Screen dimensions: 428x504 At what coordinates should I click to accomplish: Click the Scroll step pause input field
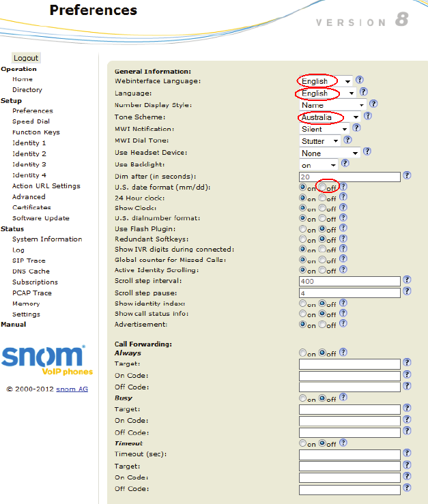(x=349, y=293)
